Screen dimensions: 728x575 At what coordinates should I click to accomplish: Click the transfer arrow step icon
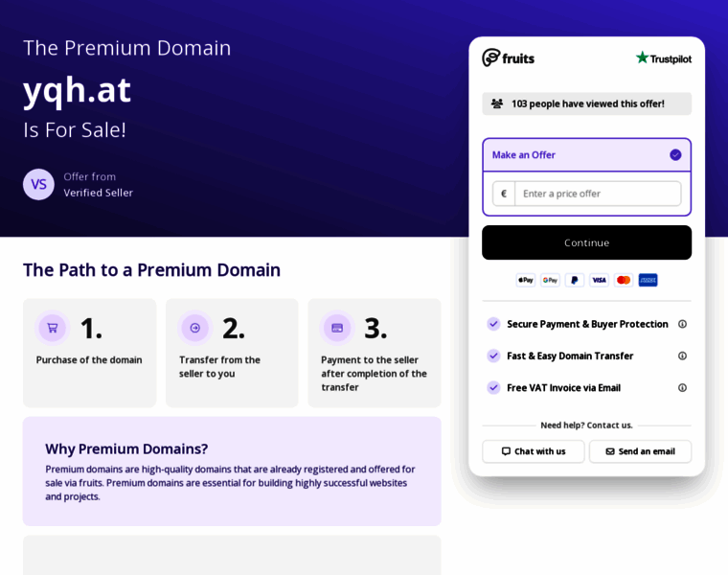tap(195, 328)
